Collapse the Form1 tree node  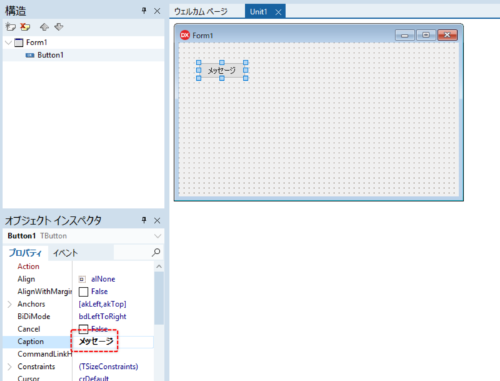tap(9, 42)
